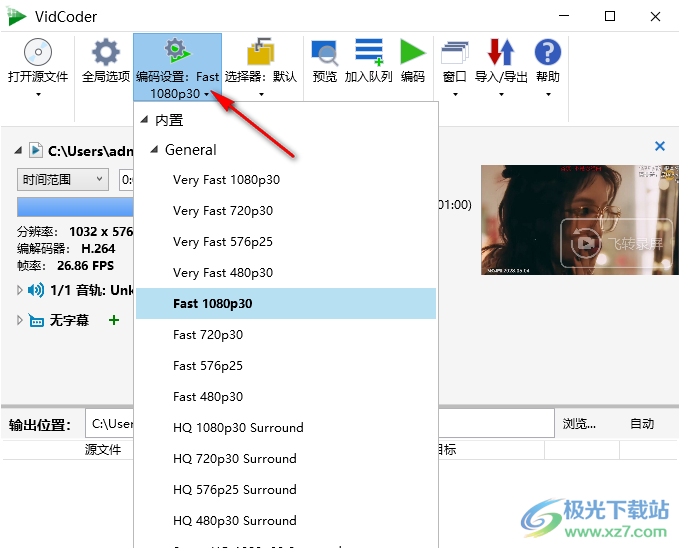680x548 pixels.
Task: Expand the 1/1 音轨 audio section
Action: [20, 290]
